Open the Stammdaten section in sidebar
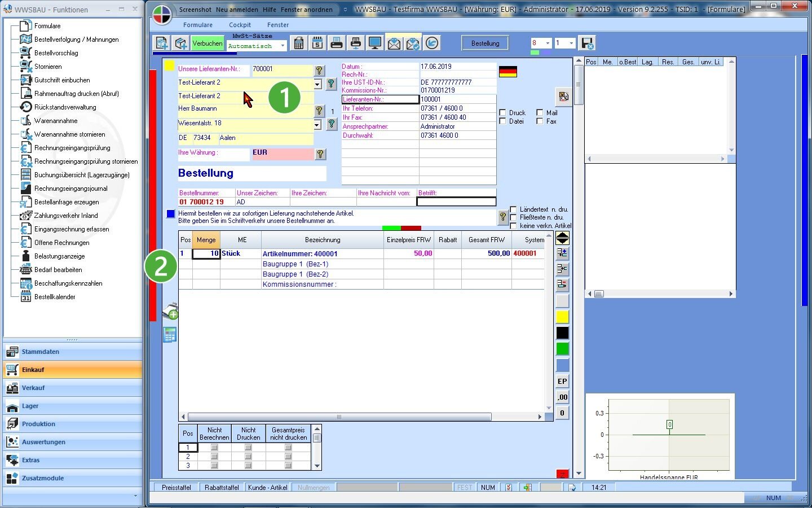The width and height of the screenshot is (812, 508). pyautogui.click(x=73, y=352)
